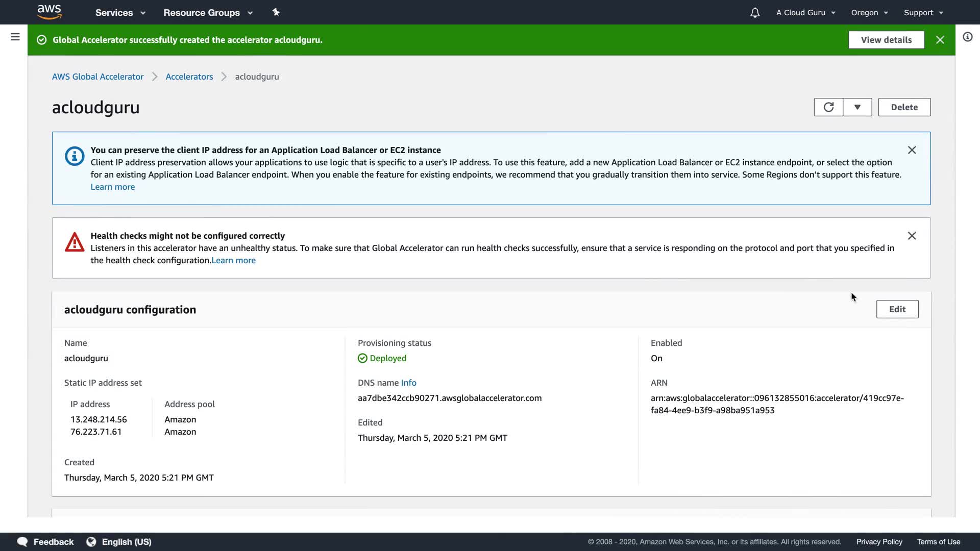
Task: Go to Accelerators breadcrumb link
Action: 189,77
